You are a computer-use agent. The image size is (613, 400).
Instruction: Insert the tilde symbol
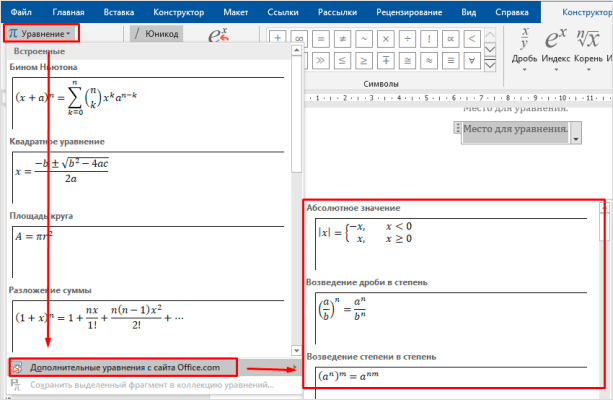pyautogui.click(x=364, y=39)
